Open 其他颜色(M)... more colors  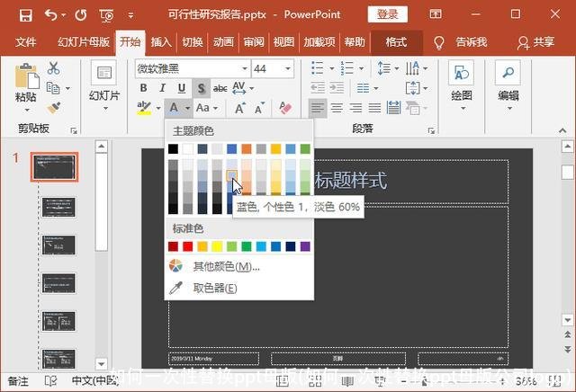[x=239, y=266]
